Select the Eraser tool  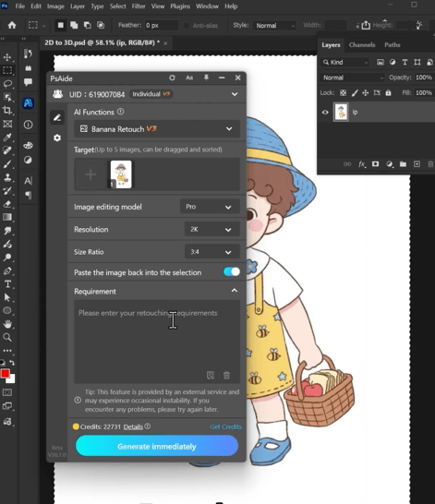pos(7,204)
